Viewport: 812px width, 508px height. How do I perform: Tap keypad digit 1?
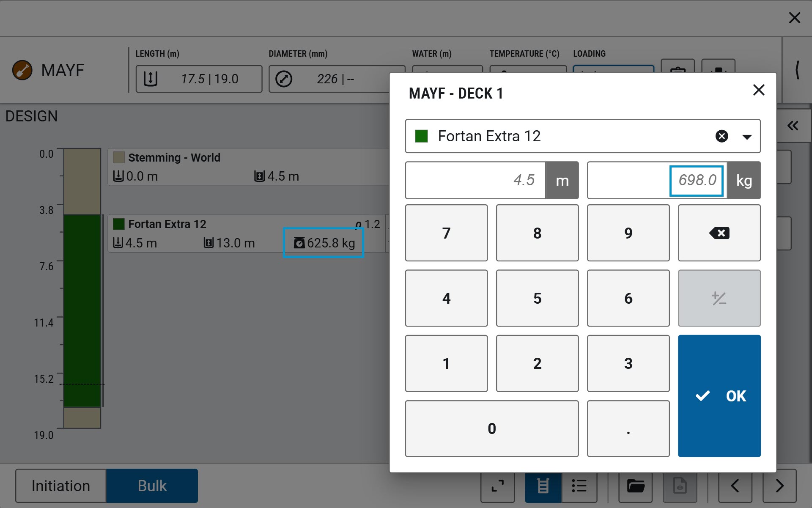446,363
